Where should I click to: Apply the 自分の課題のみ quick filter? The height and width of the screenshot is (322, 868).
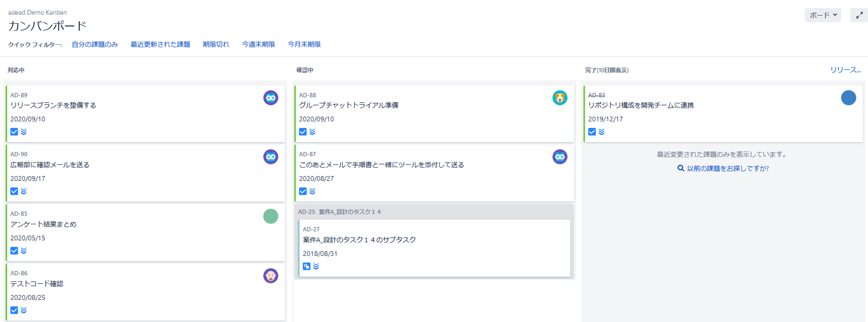pos(95,44)
